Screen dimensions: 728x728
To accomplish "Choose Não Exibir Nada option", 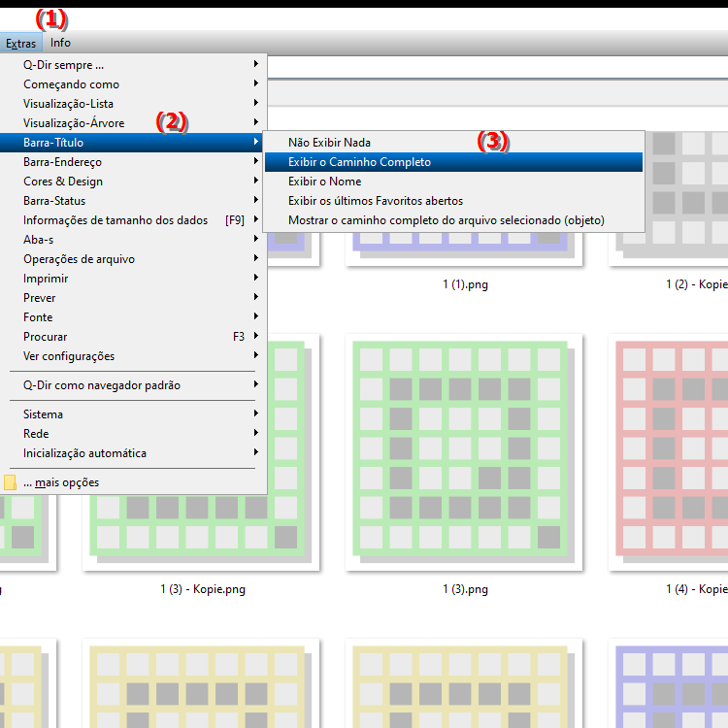I will (x=329, y=143).
